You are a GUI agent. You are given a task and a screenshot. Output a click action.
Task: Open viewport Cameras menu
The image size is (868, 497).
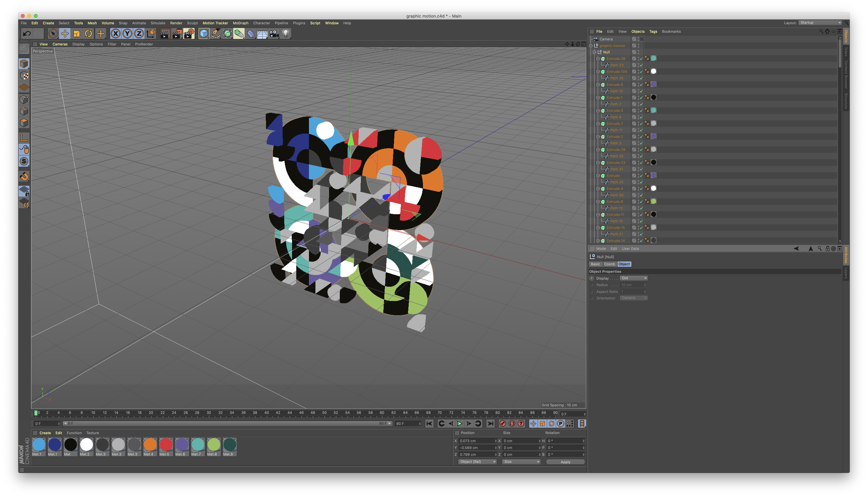coord(60,44)
